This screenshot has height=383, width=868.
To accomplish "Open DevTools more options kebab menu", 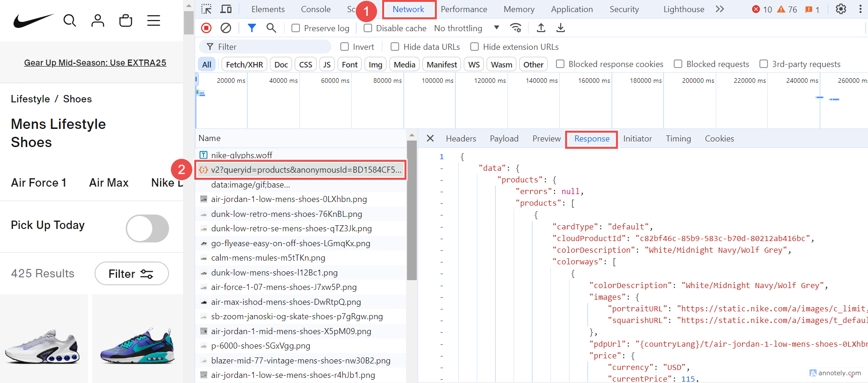I will pyautogui.click(x=860, y=9).
